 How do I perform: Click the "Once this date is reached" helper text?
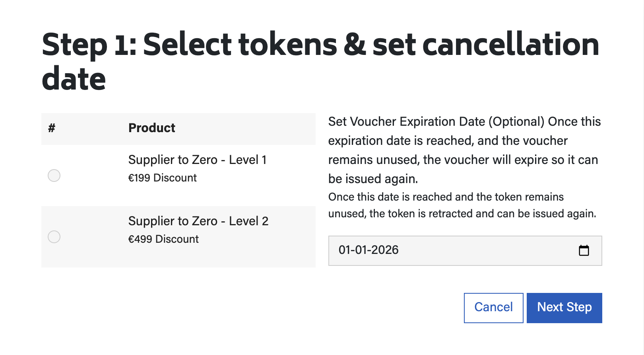446,197
